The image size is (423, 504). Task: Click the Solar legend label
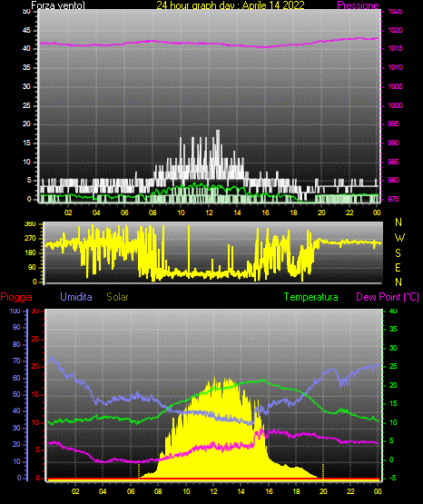coord(118,297)
